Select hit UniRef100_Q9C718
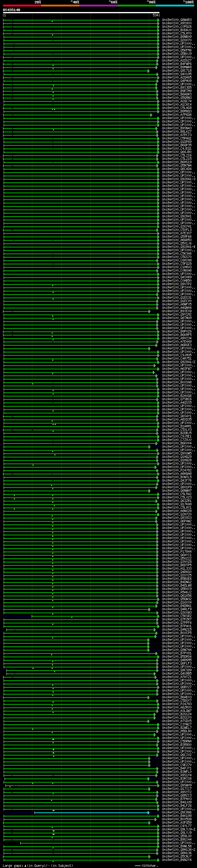 177,71
